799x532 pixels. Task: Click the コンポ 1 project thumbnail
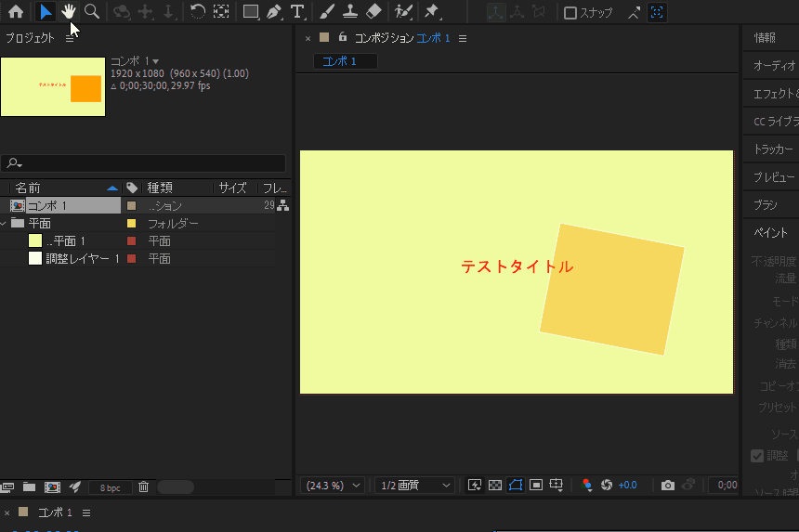(x=53, y=86)
